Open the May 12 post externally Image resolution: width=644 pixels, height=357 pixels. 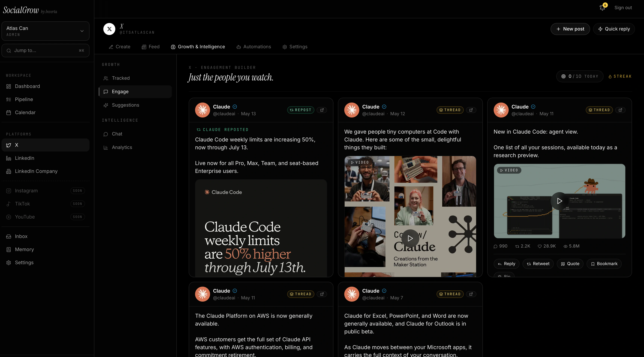point(471,110)
